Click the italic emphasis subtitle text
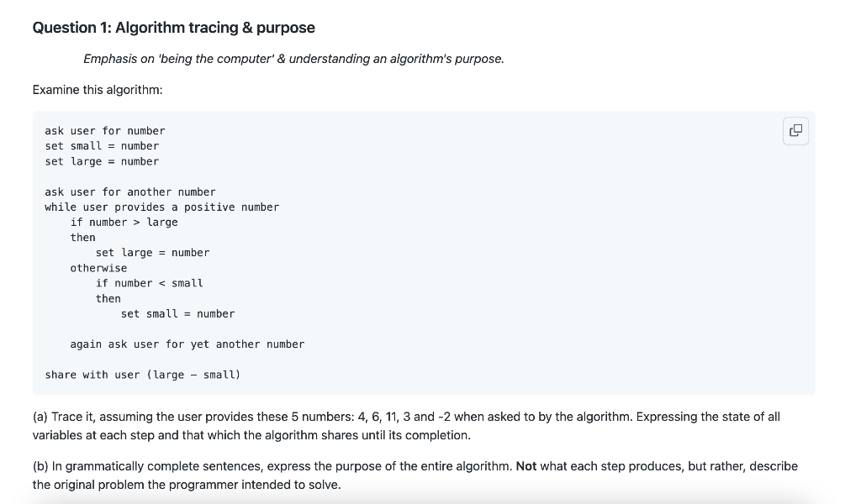Screen dimensions: 861x504 293,59
